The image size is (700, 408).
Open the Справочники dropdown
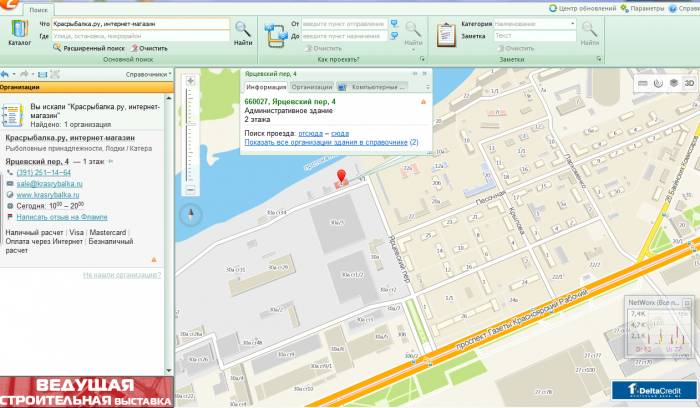[148, 74]
